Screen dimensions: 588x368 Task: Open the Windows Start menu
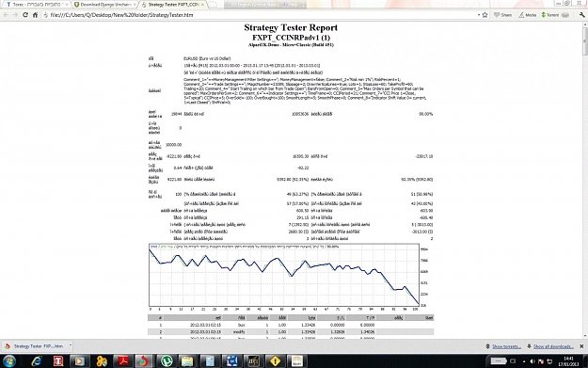(9, 361)
